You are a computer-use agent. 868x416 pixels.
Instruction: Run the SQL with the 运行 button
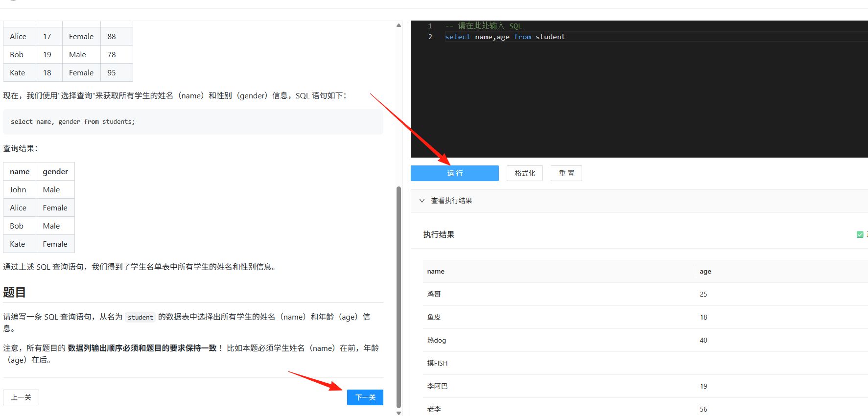[454, 173]
